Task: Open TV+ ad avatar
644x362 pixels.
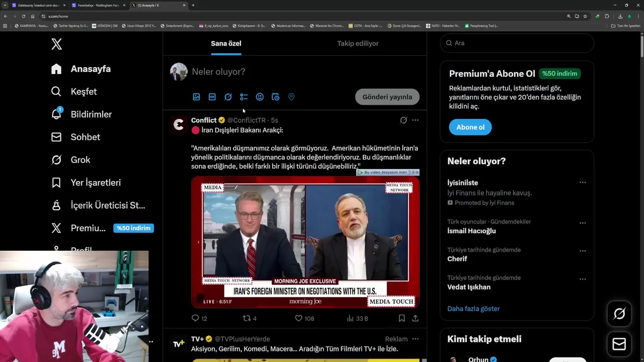Action: [x=179, y=343]
